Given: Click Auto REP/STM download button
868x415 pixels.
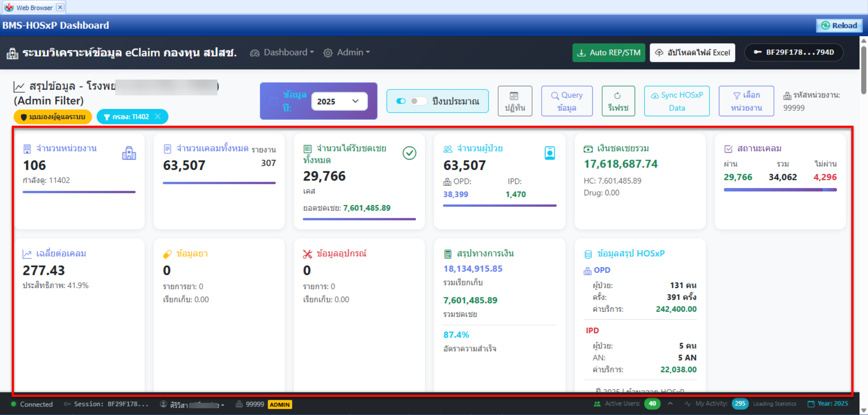Looking at the screenshot, I should (609, 52).
